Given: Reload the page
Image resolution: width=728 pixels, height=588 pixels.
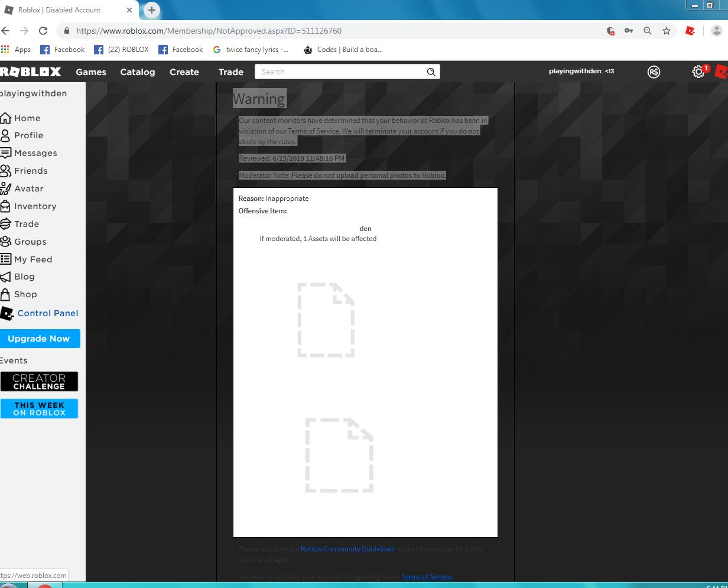Looking at the screenshot, I should point(43,31).
